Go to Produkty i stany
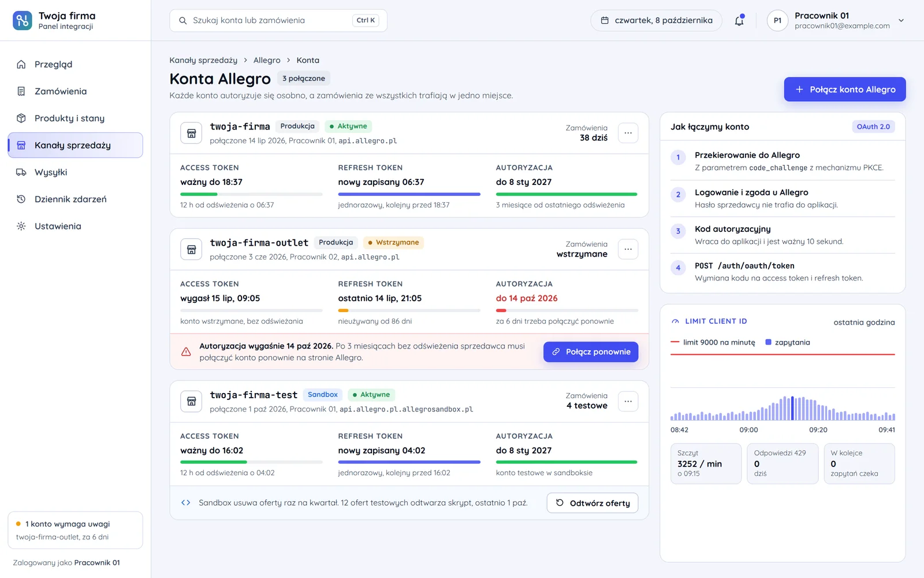Viewport: 924px width, 578px height. click(75, 118)
